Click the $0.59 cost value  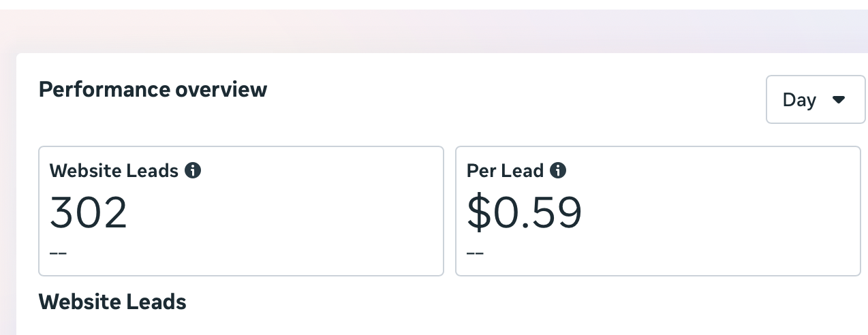(x=524, y=212)
